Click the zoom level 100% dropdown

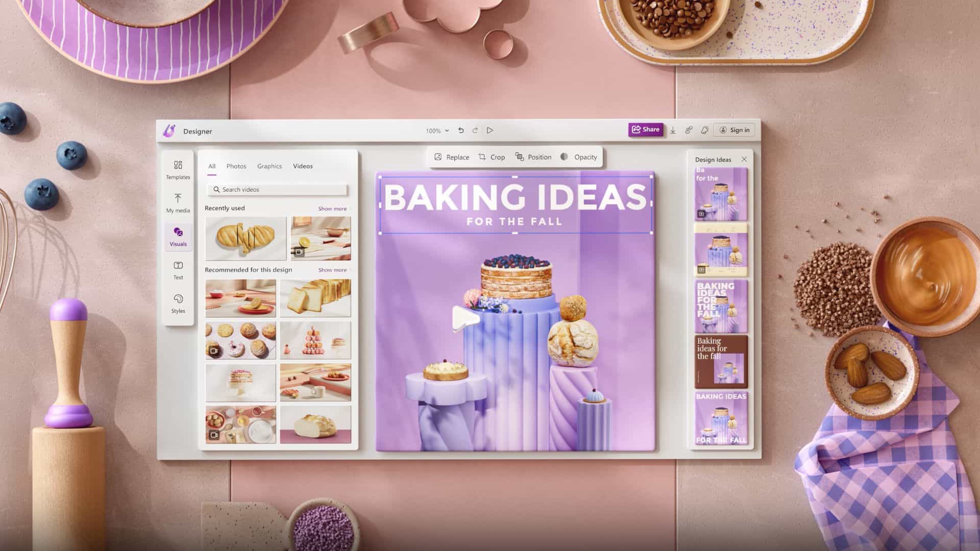pyautogui.click(x=436, y=131)
